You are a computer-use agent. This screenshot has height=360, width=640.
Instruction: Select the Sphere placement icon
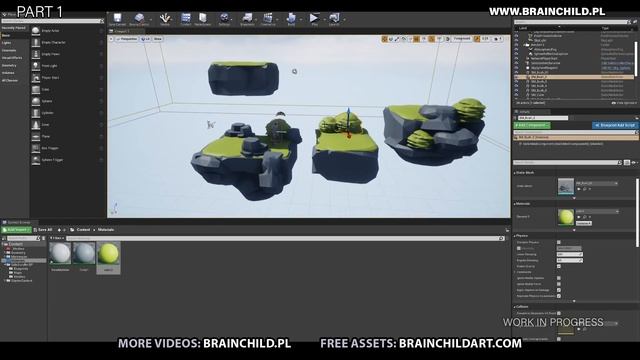(36, 101)
